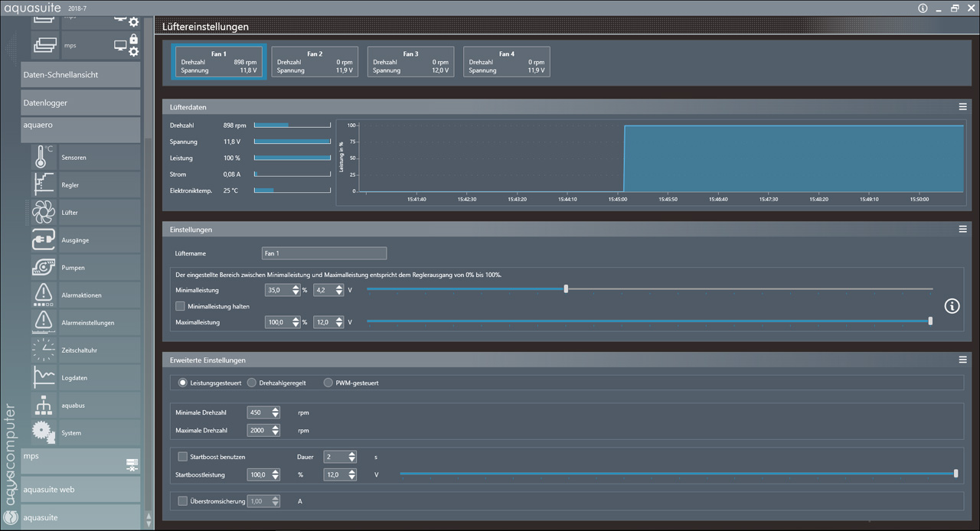Open the aquasuite section at sidebar bottom

[x=80, y=517]
